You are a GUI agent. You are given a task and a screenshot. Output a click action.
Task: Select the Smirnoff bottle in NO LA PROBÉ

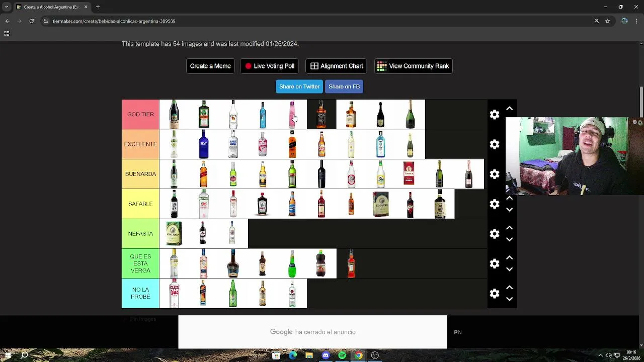coord(174,293)
